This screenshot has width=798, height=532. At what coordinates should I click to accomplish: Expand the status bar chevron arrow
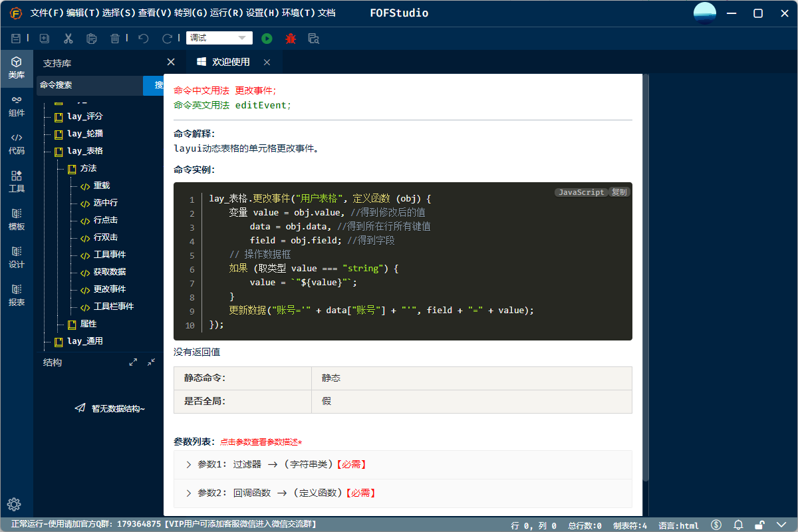(x=781, y=525)
